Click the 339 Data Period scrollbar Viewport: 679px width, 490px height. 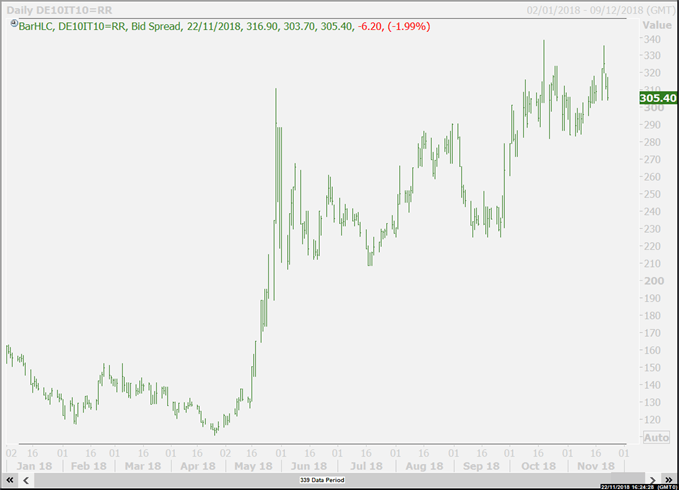click(322, 480)
